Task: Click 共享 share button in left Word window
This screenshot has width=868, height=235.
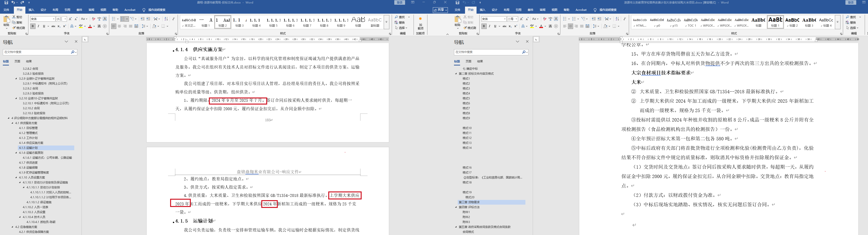Action: [440, 10]
